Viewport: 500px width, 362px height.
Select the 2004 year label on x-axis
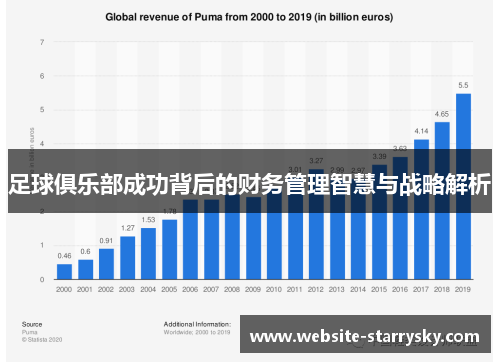[148, 289]
